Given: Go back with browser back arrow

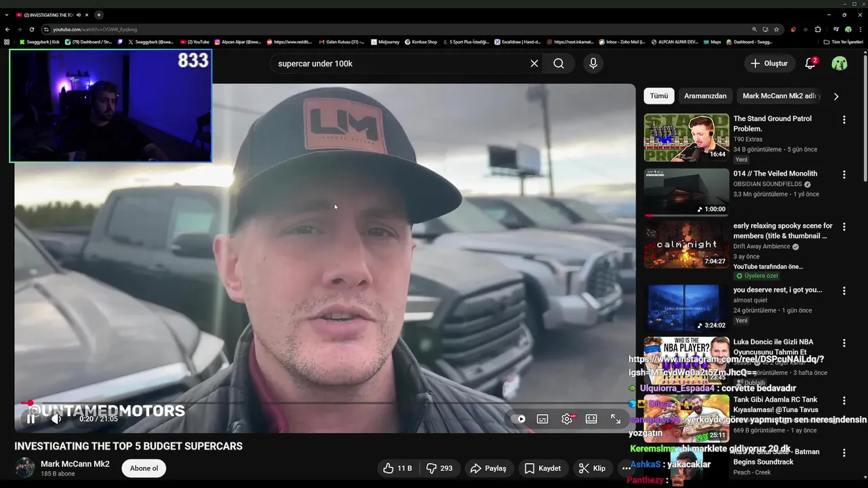Looking at the screenshot, I should click(7, 29).
